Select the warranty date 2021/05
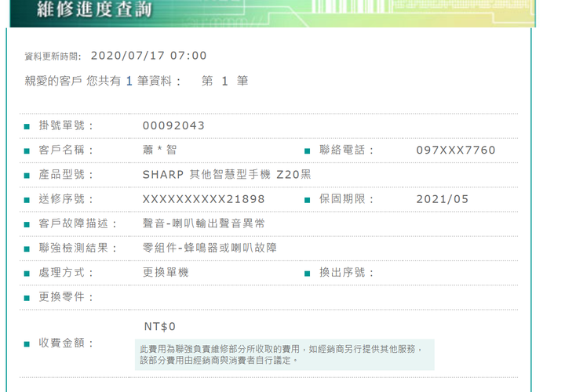 point(443,199)
